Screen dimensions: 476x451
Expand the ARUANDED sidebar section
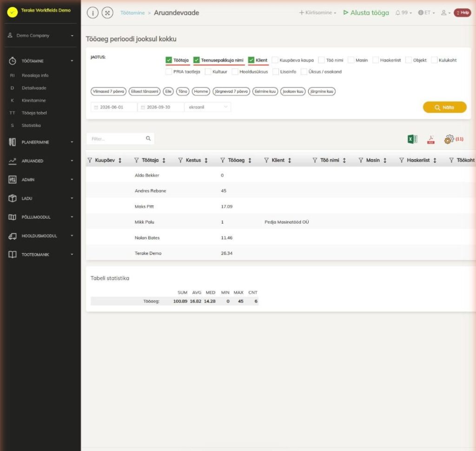tap(40, 161)
